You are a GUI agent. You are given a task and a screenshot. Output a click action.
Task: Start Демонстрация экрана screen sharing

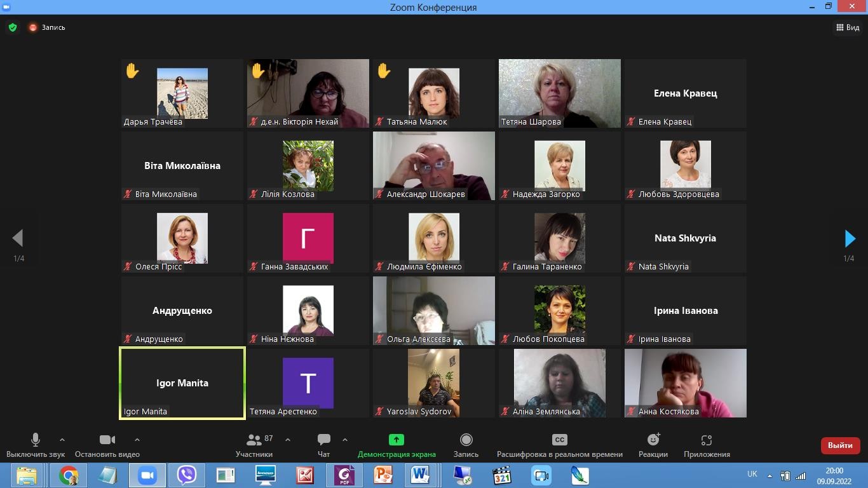coord(397,445)
